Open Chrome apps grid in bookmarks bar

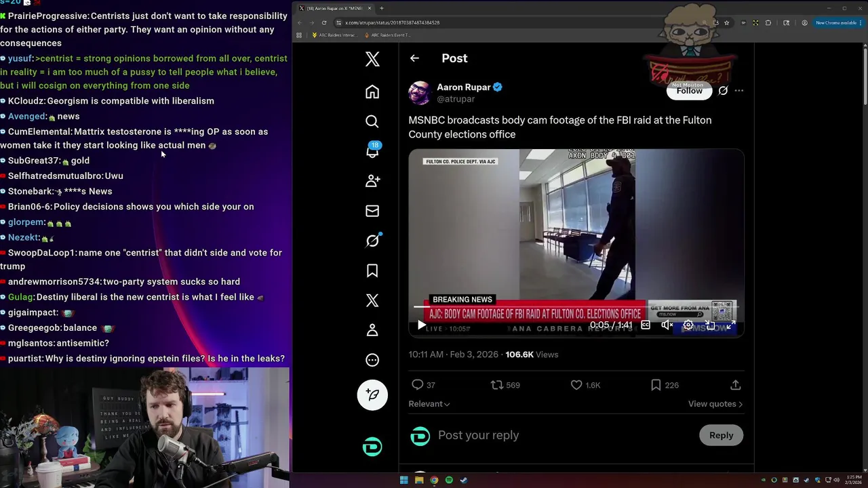299,35
